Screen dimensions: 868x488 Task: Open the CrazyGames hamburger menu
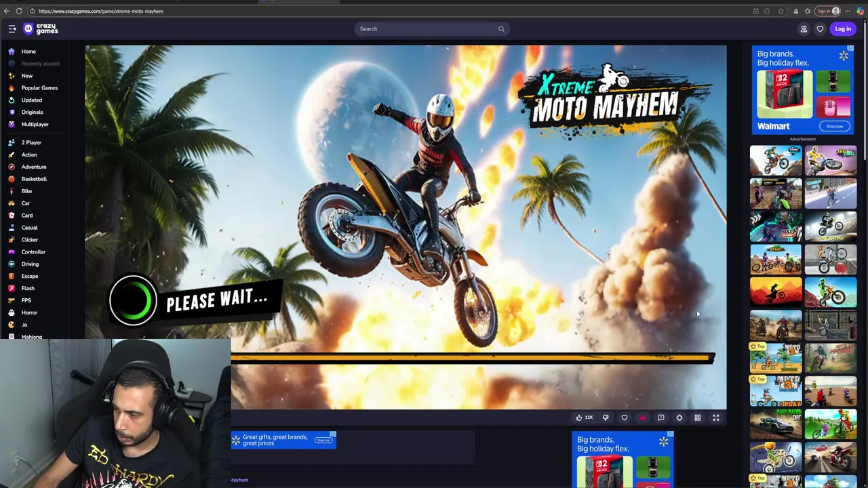point(12,28)
